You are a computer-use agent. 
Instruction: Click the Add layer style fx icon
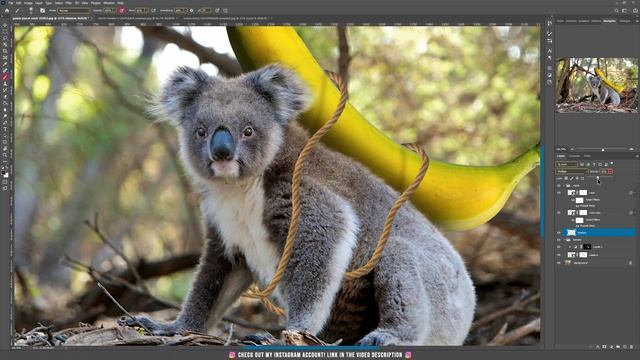598,347
